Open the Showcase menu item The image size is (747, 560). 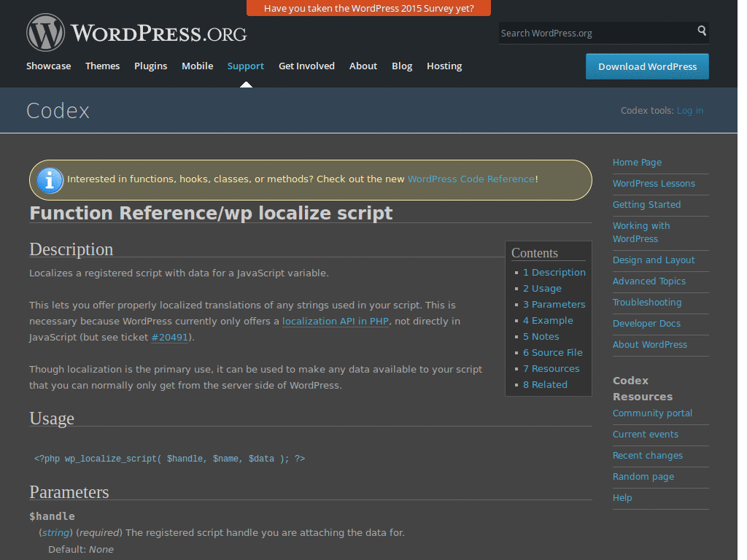click(49, 66)
